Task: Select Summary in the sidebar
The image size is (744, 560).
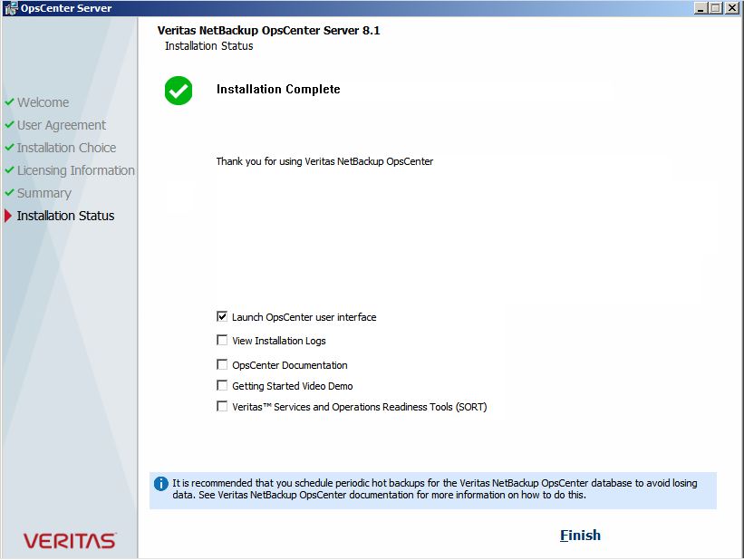Action: (x=43, y=193)
